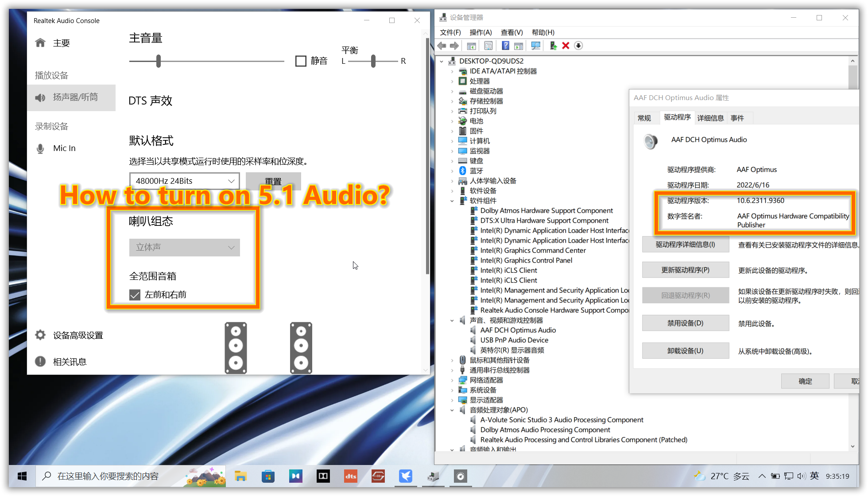Click the scan for hardware changes monitor icon
Image resolution: width=868 pixels, height=496 pixels.
[x=536, y=46]
